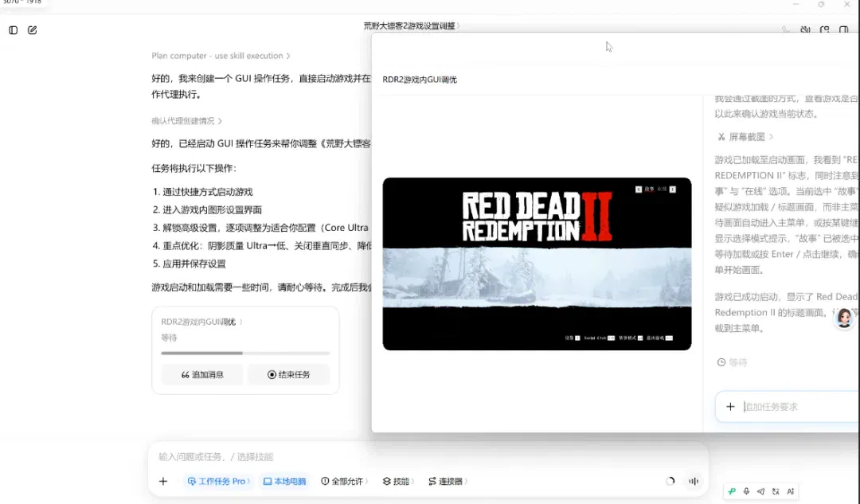Open the 连接器 connectors dropdown
Viewport: 860px width, 504px height.
448,481
